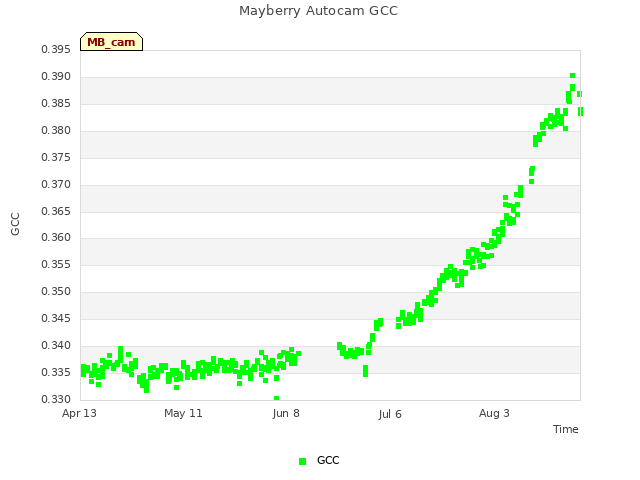The width and height of the screenshot is (640, 480).
Task: Click the Jul 6 x-axis label
Action: pyautogui.click(x=390, y=414)
